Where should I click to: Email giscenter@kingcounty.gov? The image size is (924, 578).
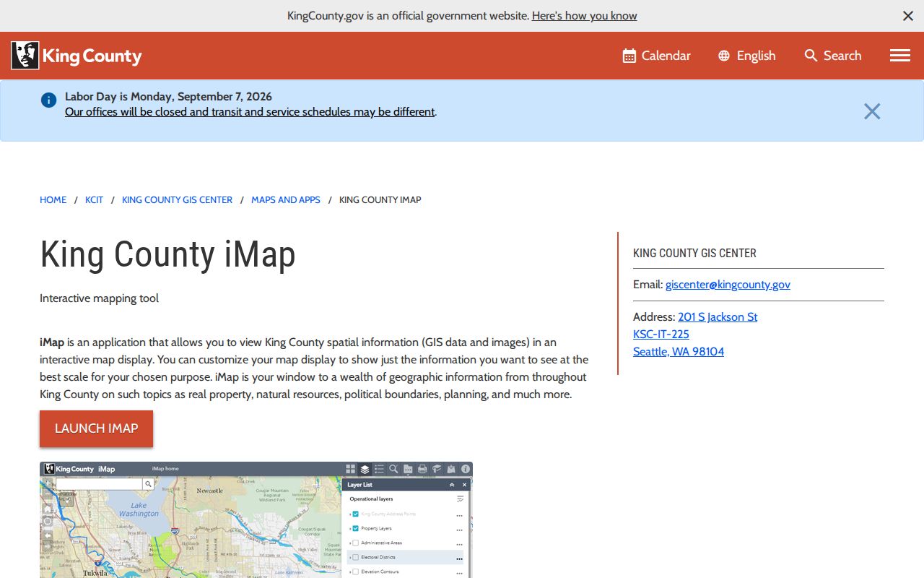[728, 285]
